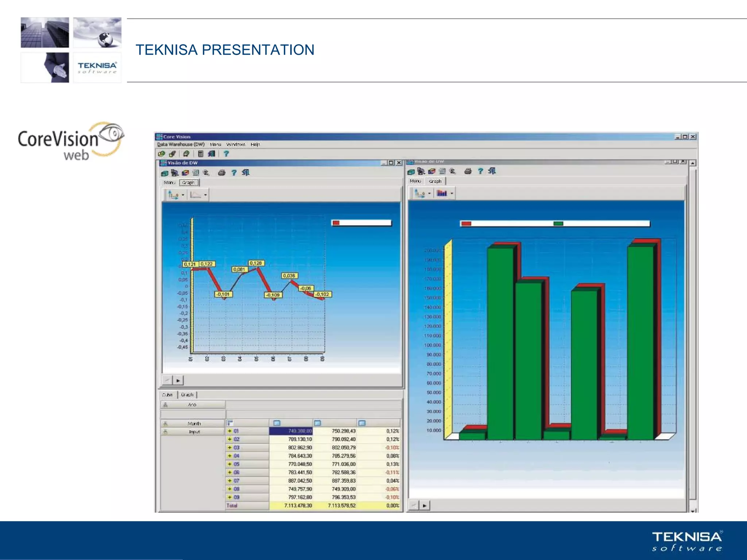The height and width of the screenshot is (560, 747).
Task: Select the highlighted cell 749.388,80
Action: pyautogui.click(x=291, y=431)
